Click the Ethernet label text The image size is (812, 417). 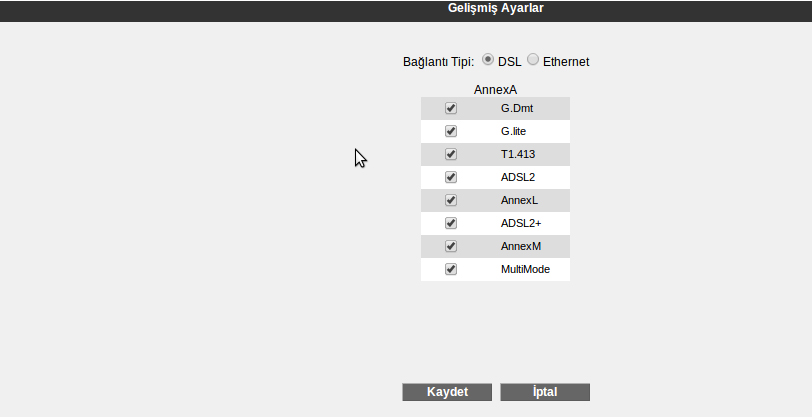tap(566, 62)
